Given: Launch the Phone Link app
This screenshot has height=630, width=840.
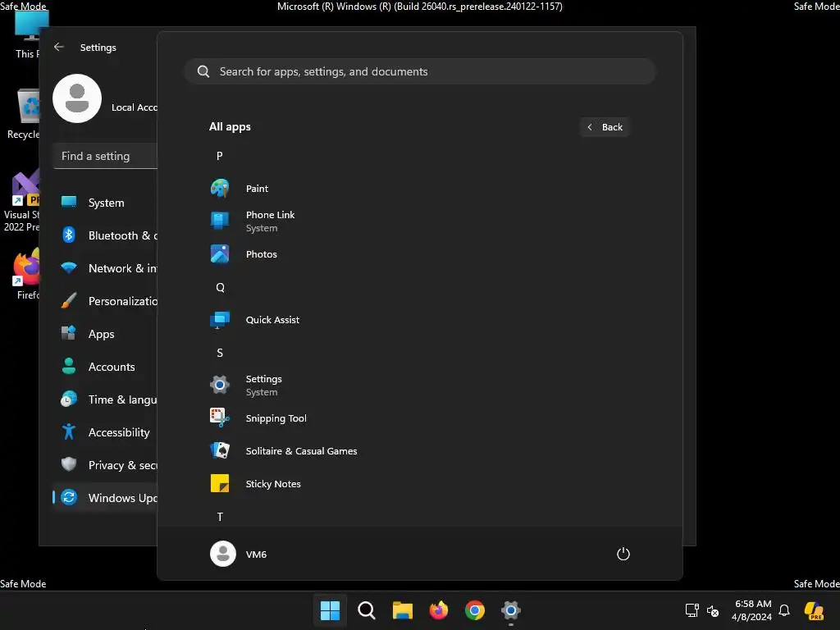Looking at the screenshot, I should 419,221.
